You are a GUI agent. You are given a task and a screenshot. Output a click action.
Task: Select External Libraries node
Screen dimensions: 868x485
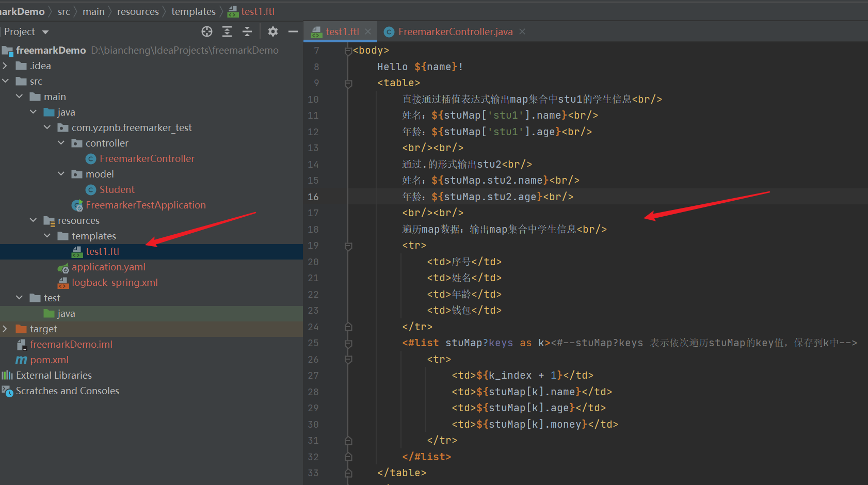tap(54, 375)
